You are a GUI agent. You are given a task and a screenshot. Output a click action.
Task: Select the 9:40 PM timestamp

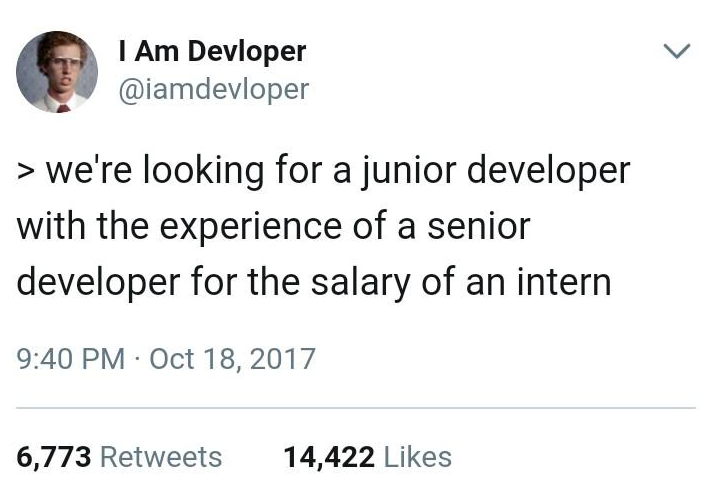(x=70, y=359)
